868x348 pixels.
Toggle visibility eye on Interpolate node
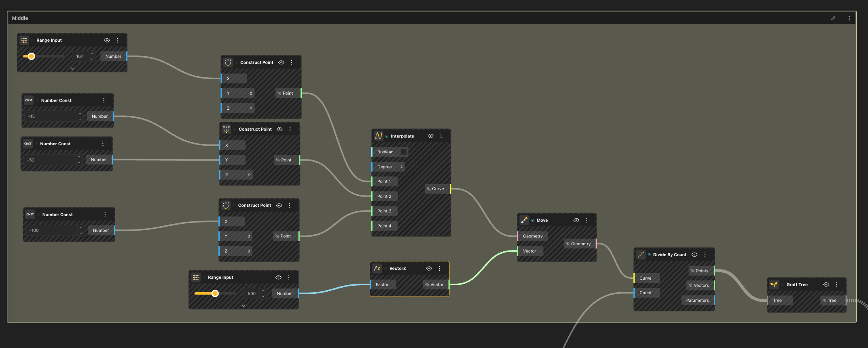pos(430,136)
